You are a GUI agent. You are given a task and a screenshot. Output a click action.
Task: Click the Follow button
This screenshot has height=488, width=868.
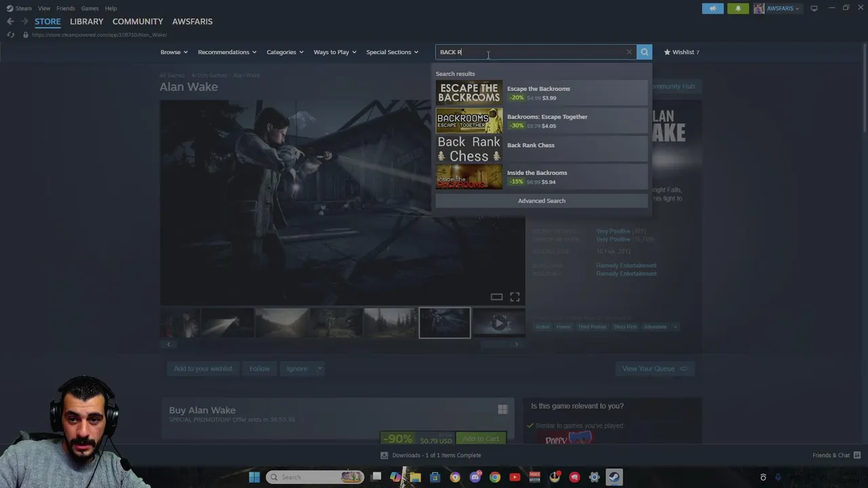[x=259, y=369]
